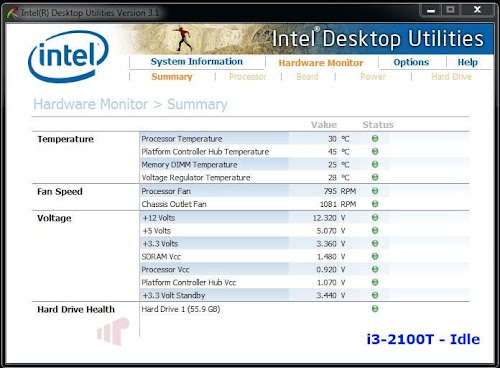Select the +3.3 Volt Standby label
Screen dimensions: 500x368
[x=174, y=295]
